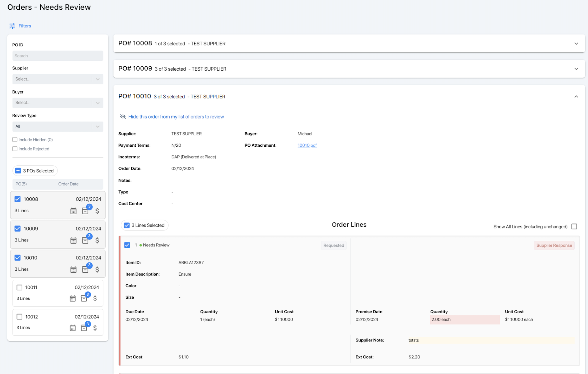Check the PO 10011 checkbox
This screenshot has height=374, width=588.
pyautogui.click(x=20, y=288)
